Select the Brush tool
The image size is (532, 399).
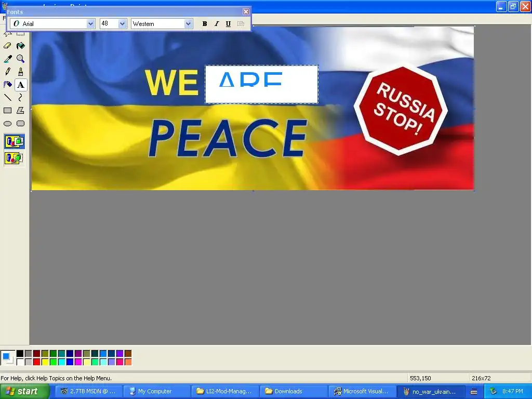click(21, 72)
